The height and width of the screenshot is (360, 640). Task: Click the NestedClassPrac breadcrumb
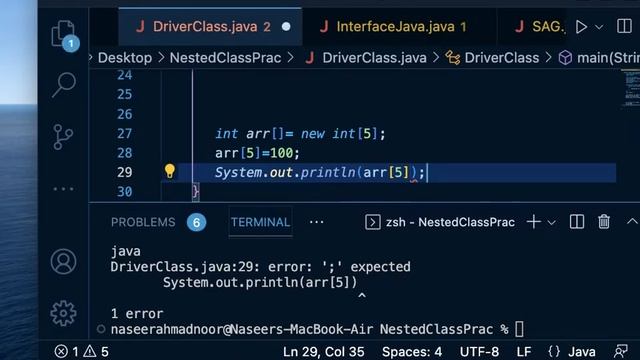pyautogui.click(x=225, y=58)
